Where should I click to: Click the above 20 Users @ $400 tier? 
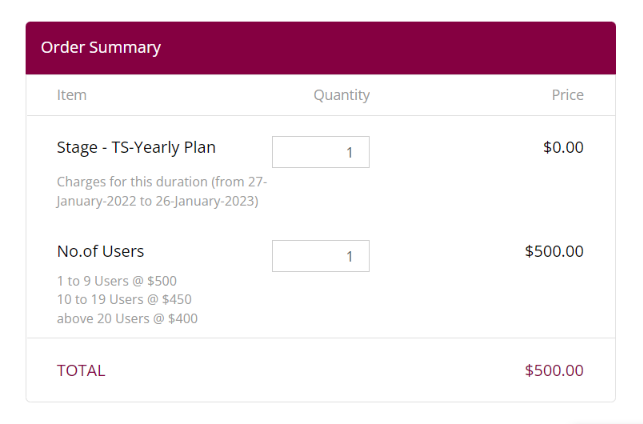tap(128, 319)
